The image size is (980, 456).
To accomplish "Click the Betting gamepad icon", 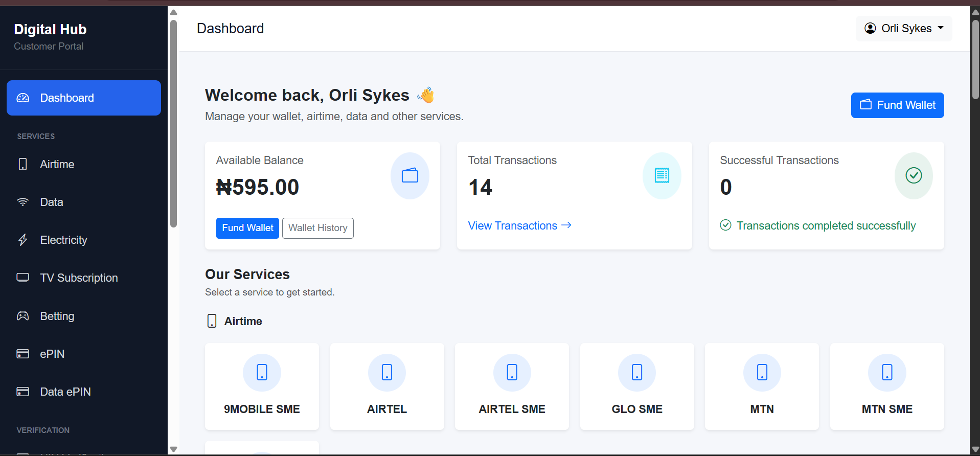I will click(x=23, y=316).
